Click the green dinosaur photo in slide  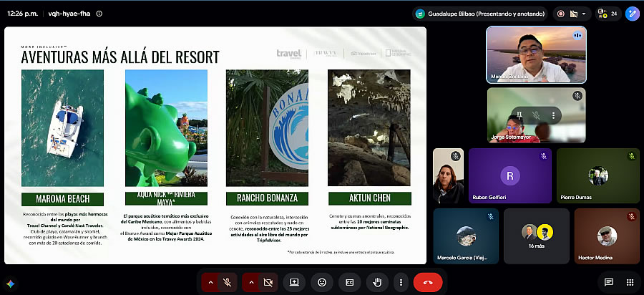click(166, 128)
